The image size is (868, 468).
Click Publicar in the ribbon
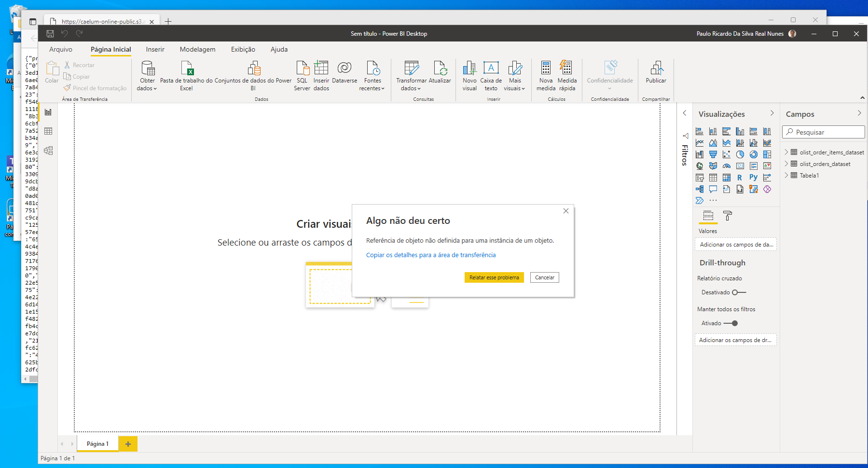click(656, 73)
